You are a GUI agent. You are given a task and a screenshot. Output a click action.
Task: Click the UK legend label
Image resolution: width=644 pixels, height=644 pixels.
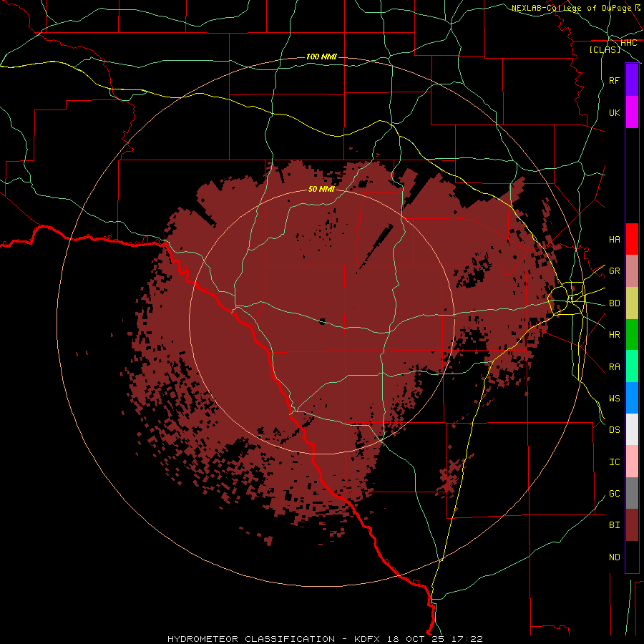click(x=614, y=112)
